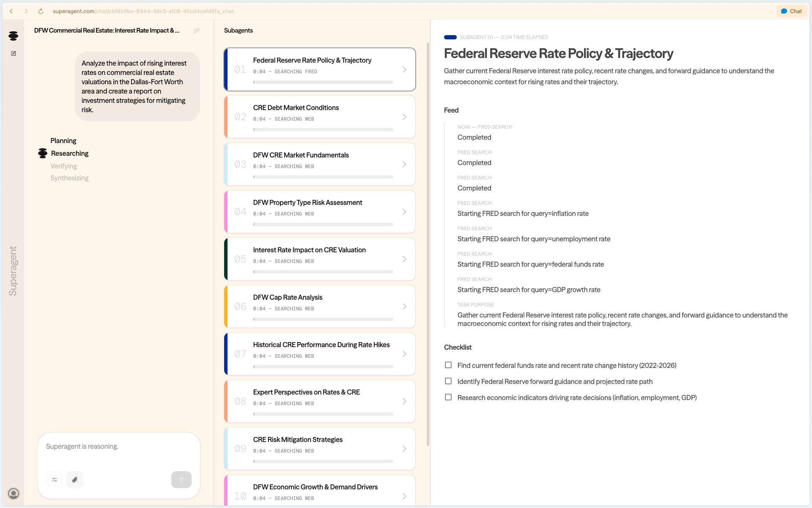812x508 pixels.
Task: Expand DFW Cap Rate Analysis subagent chevron
Action: (404, 306)
